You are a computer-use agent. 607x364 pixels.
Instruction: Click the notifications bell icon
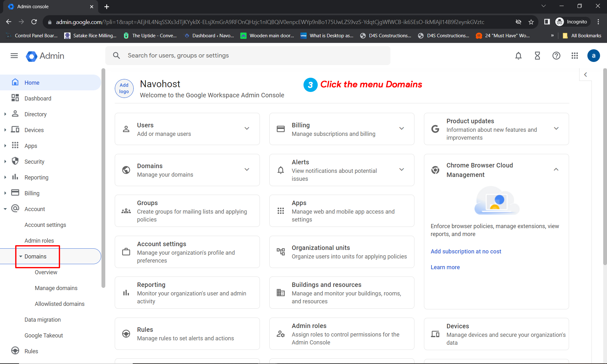pos(518,56)
